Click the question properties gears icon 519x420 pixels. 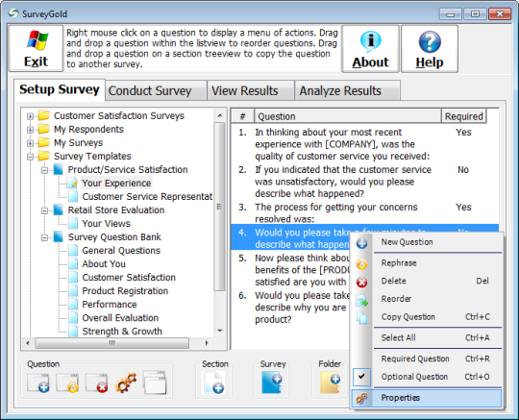[x=126, y=383]
